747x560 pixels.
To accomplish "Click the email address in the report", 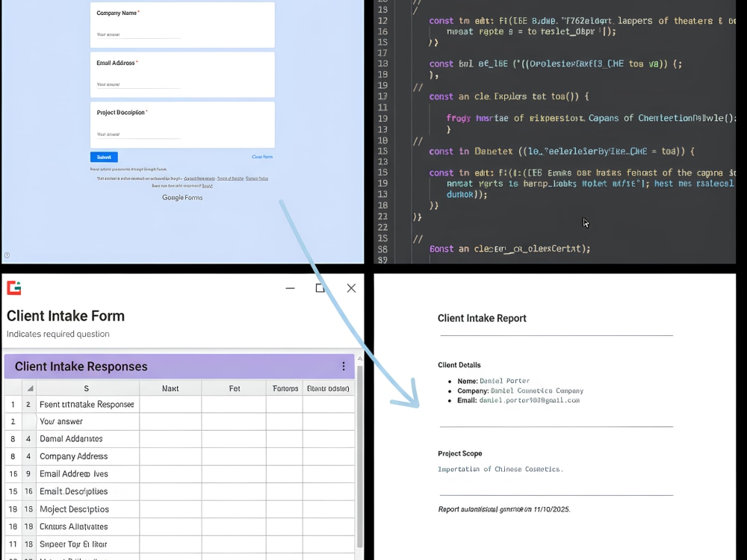I will 530,400.
